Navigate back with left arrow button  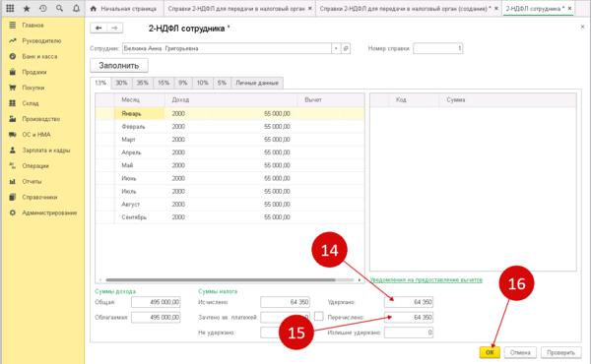(x=98, y=28)
